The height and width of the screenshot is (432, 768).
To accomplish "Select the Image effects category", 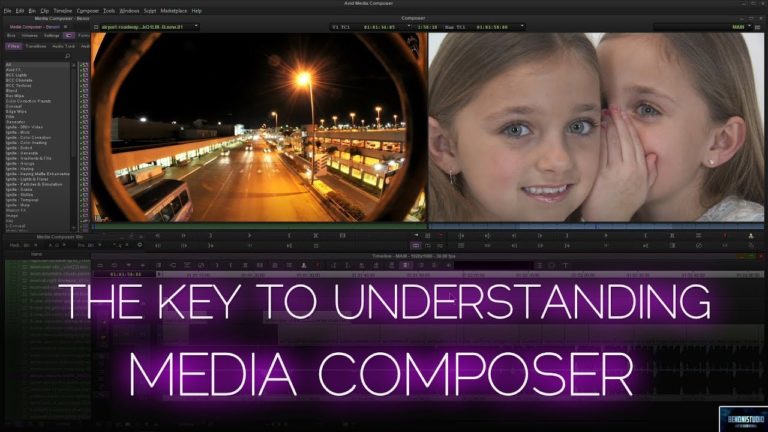I will click(x=37, y=216).
